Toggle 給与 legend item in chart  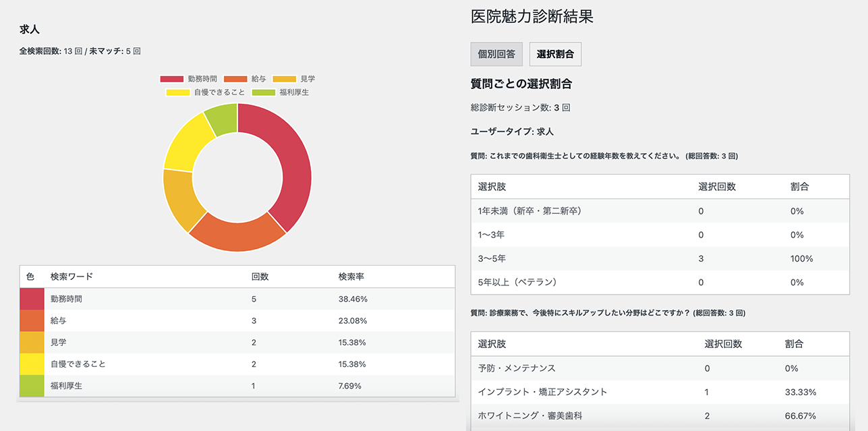click(244, 79)
